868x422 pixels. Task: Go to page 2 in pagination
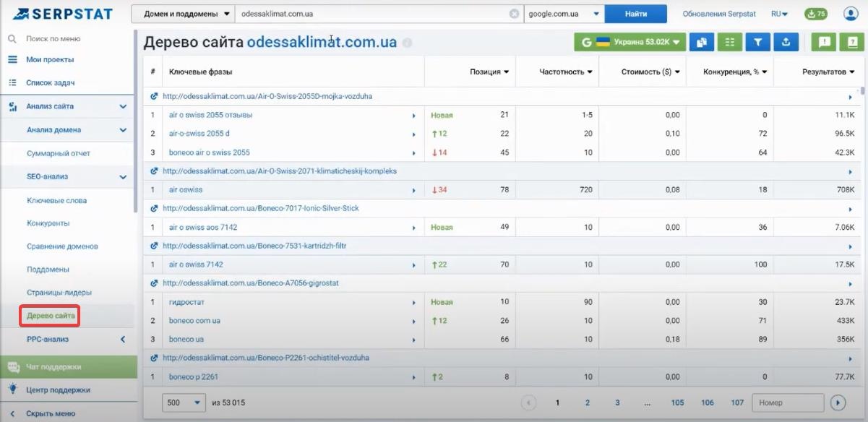point(588,402)
